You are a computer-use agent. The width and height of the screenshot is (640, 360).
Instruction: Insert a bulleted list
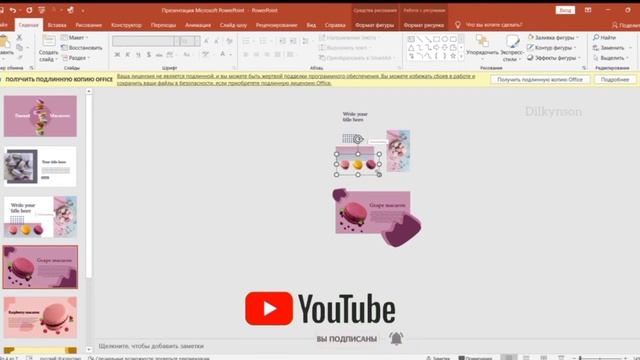tap(246, 41)
